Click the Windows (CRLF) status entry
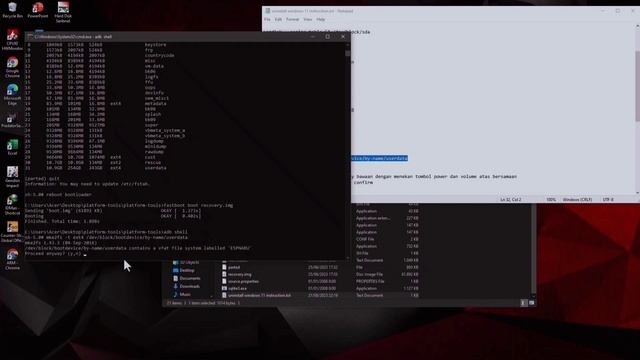Screen dimensions: 640x360 point(577,200)
